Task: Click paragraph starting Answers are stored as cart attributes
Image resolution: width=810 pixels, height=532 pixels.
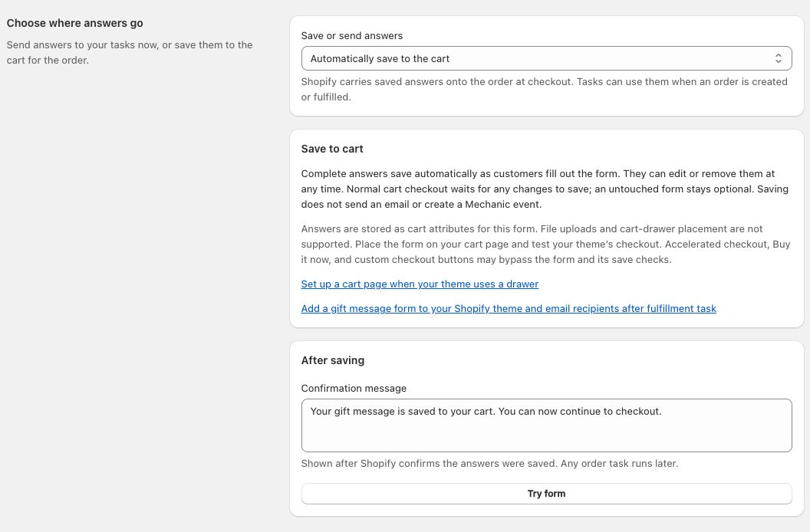Action: tap(545, 245)
